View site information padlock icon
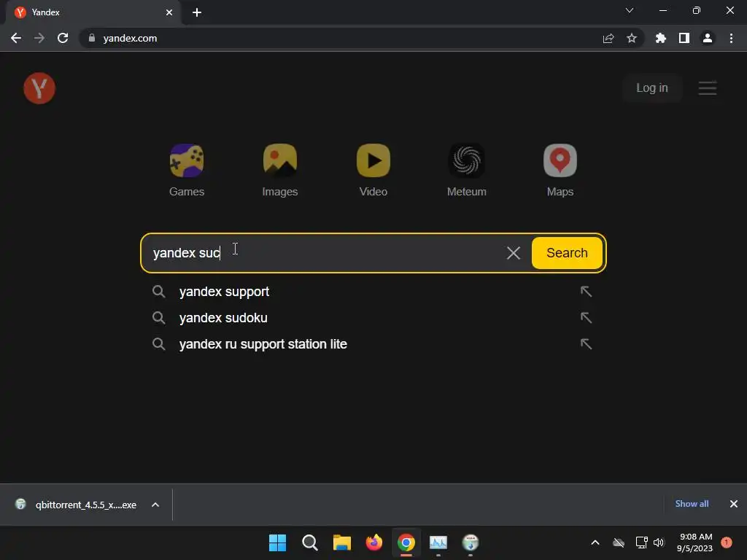This screenshot has width=747, height=560. tap(92, 38)
